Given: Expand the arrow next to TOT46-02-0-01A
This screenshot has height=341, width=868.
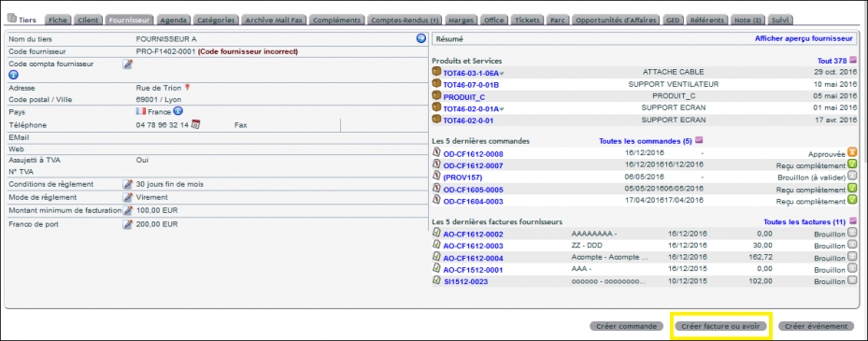Looking at the screenshot, I should (502, 109).
